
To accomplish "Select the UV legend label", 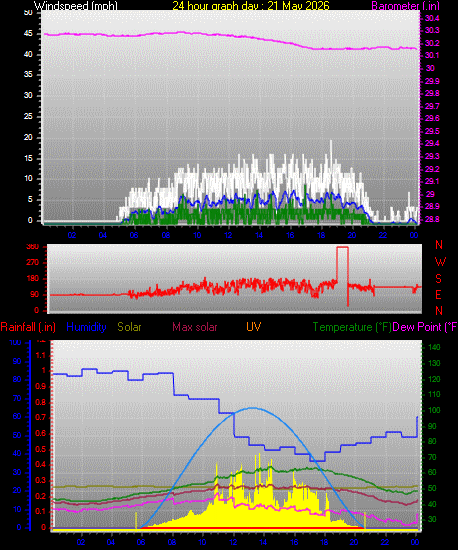I will [254, 327].
